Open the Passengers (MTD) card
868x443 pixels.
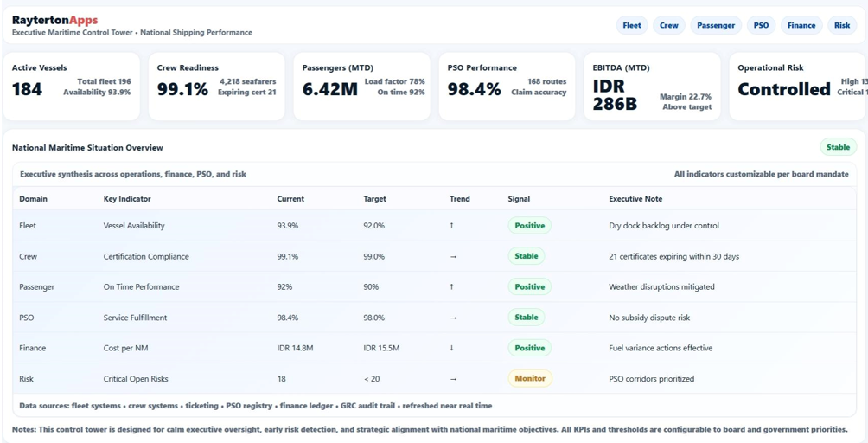click(x=361, y=87)
